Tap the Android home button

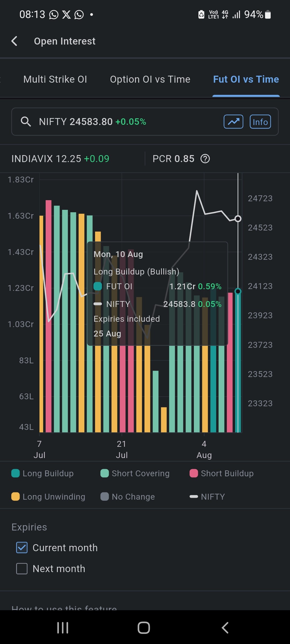[144, 628]
